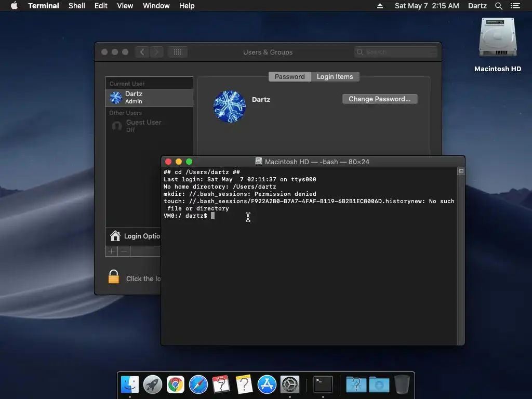Open the View menu
Image resolution: width=532 pixels, height=399 pixels.
click(125, 6)
